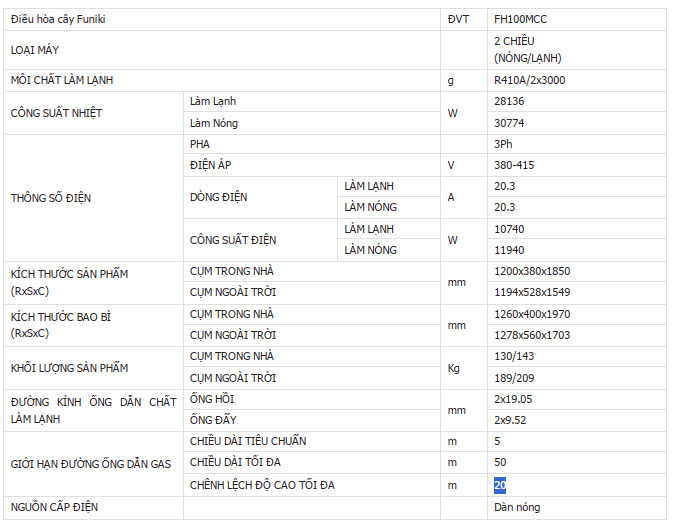The width and height of the screenshot is (673, 527).
Task: Select pipe diameter 2x9.52
Action: (510, 420)
